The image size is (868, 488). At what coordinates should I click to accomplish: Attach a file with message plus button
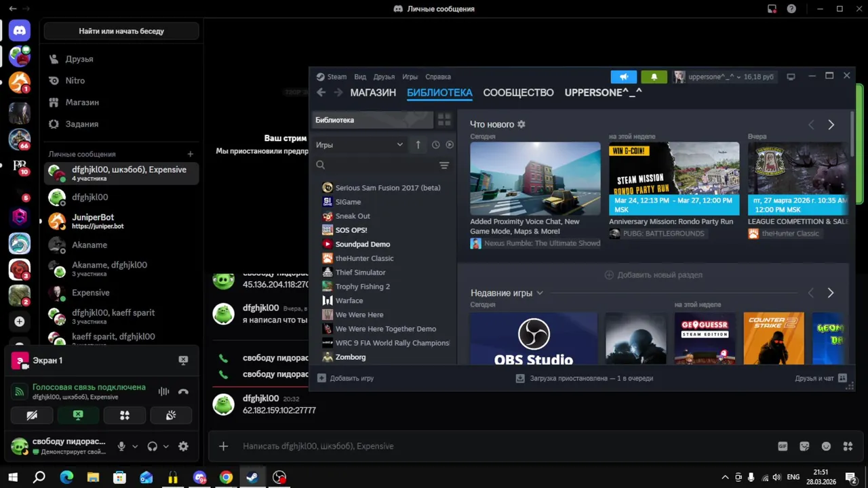(x=223, y=446)
